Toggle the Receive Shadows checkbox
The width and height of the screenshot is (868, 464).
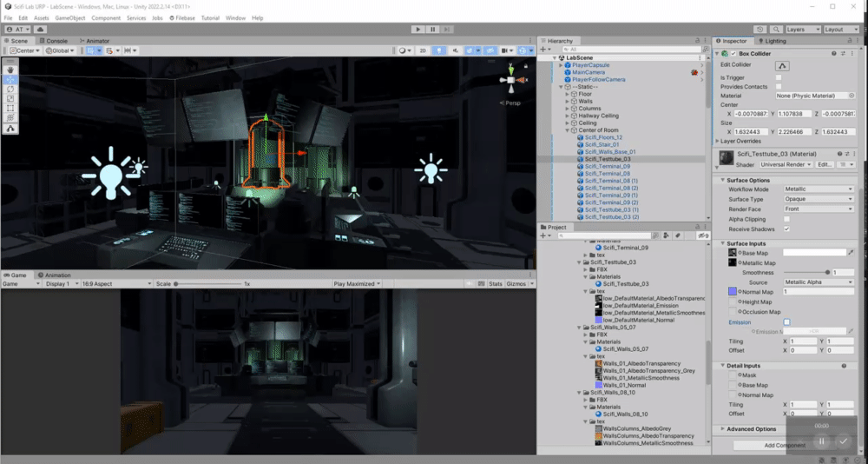[786, 229]
